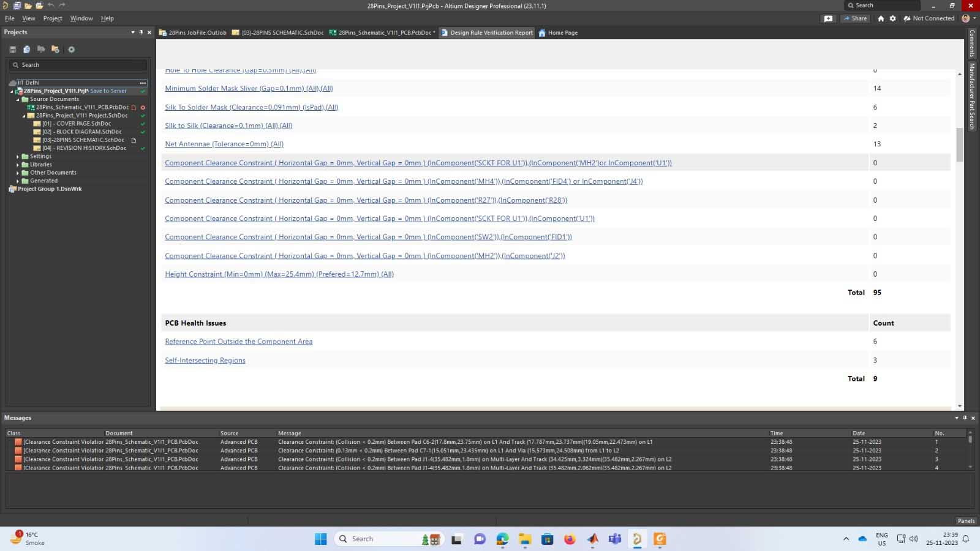Expand the Libraries folder in project tree

pos(18,165)
